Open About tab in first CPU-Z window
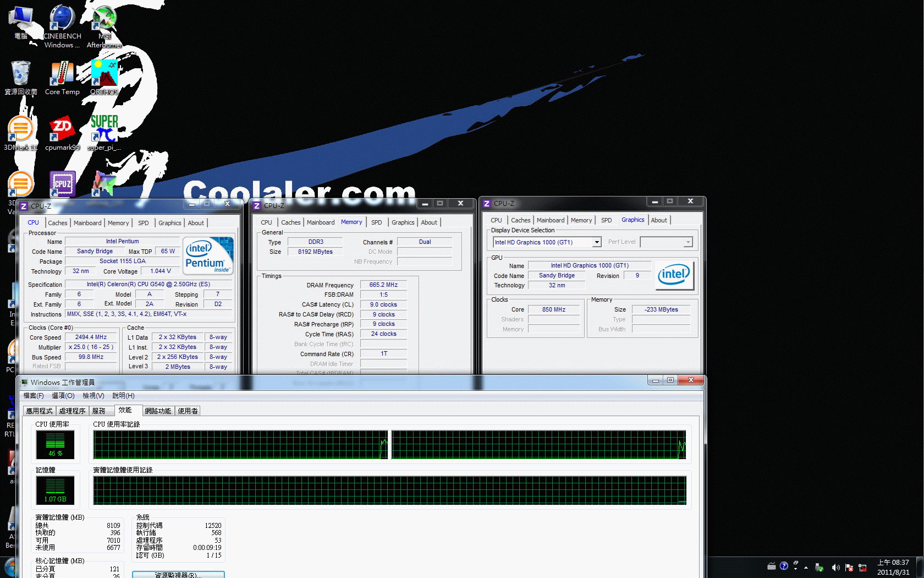This screenshot has height=578, width=924. click(196, 223)
